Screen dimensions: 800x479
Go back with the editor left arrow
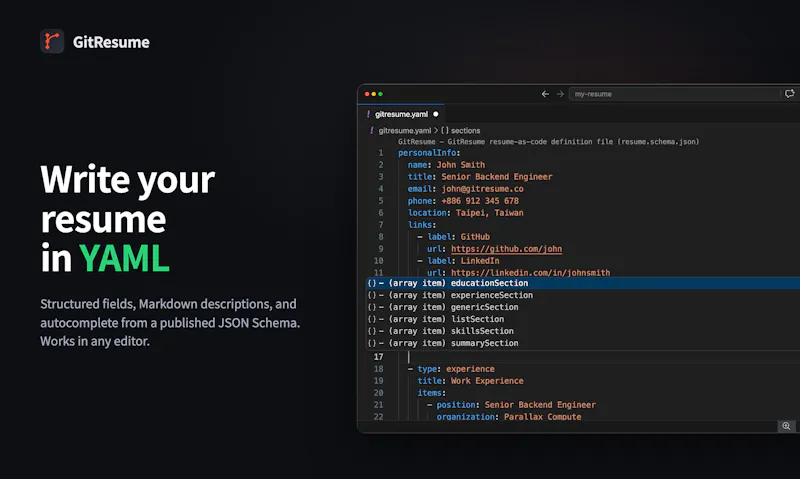tap(545, 94)
